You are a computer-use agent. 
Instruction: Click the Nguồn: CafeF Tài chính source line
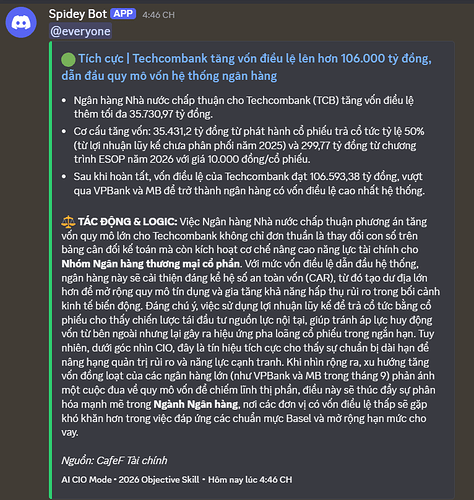[x=114, y=461]
